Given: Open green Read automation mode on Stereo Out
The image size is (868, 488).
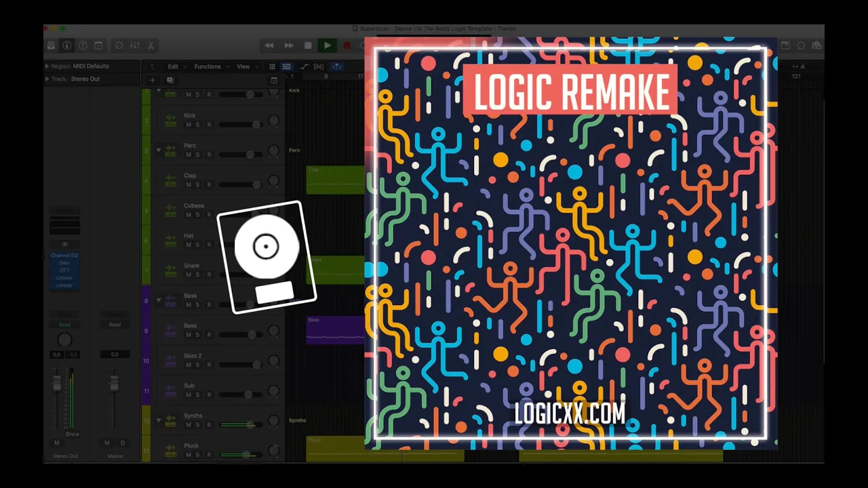Looking at the screenshot, I should point(64,325).
